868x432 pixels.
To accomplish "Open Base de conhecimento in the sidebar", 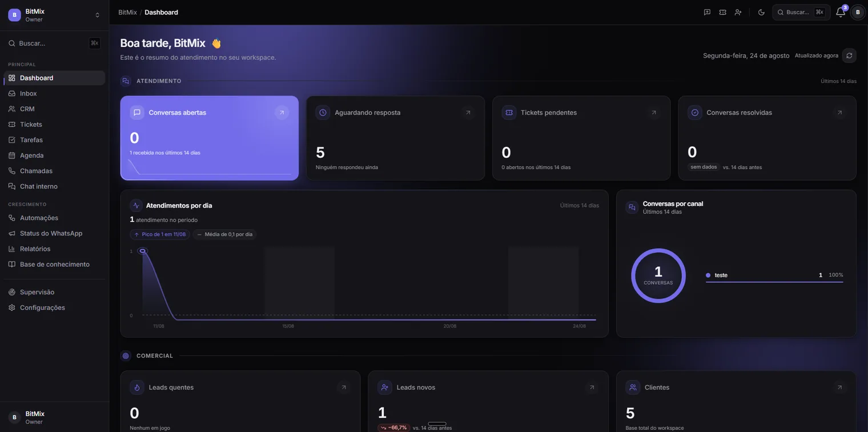I will click(x=54, y=264).
